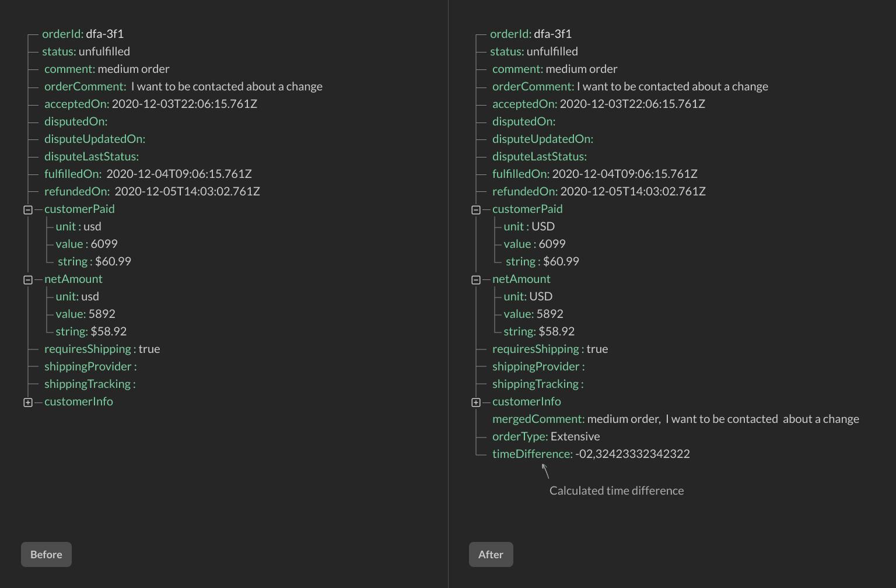Select timeDifference field in After tree
Image resolution: width=896 pixels, height=588 pixels.
(x=590, y=454)
